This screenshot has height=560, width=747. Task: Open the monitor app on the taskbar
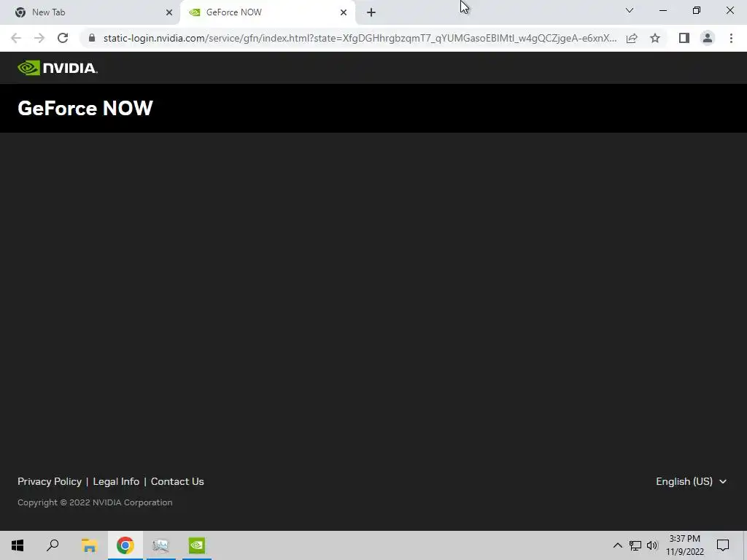tap(160, 545)
